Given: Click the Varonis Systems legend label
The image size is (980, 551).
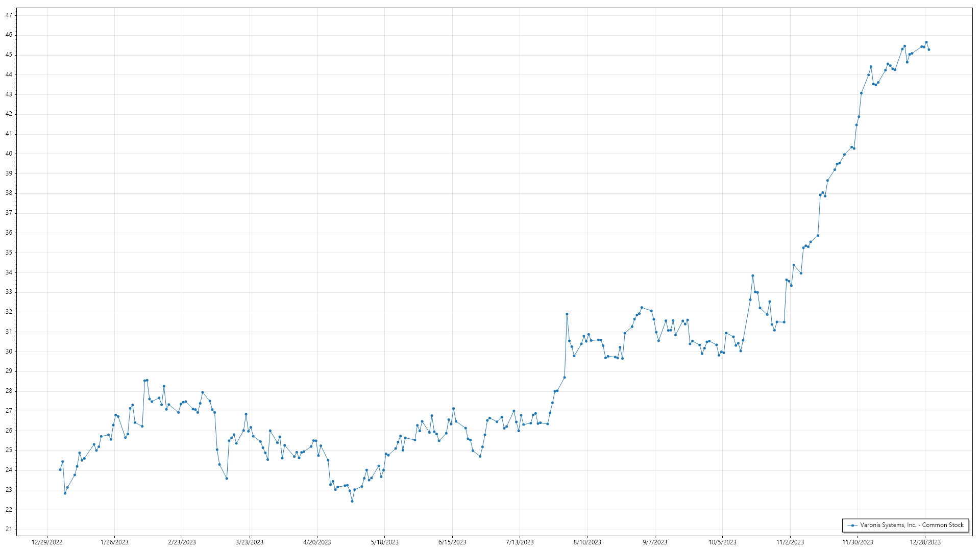Looking at the screenshot, I should pos(912,525).
